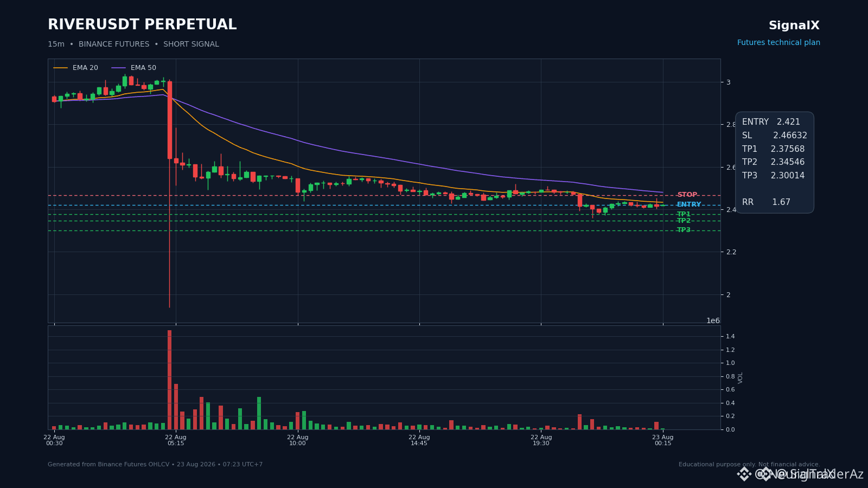This screenshot has height=488, width=868.
Task: Click the 'TP2 2.34546' row in plan box
Action: click(774, 162)
